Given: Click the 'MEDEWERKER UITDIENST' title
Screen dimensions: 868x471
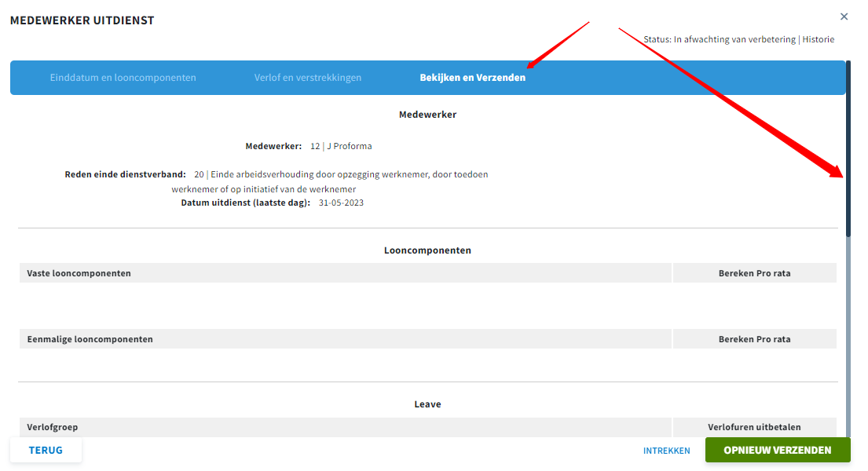Looking at the screenshot, I should pos(82,20).
